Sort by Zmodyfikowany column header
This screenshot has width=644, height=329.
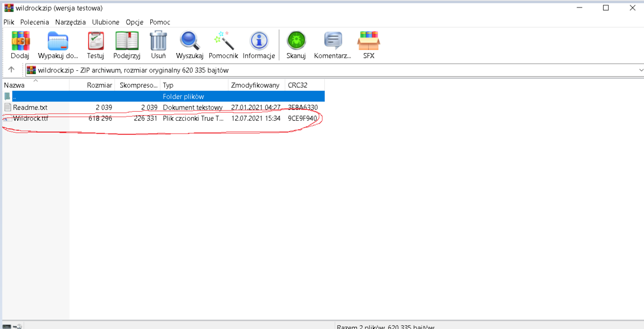click(257, 85)
